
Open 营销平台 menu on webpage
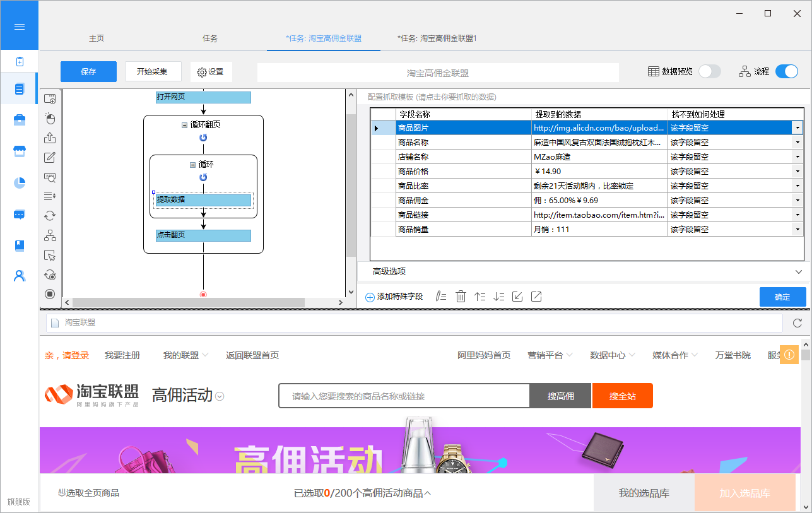coord(550,355)
